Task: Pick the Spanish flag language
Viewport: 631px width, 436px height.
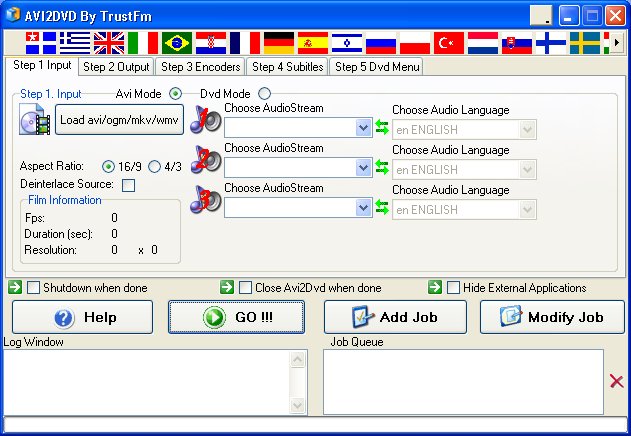Action: pyautogui.click(x=313, y=42)
